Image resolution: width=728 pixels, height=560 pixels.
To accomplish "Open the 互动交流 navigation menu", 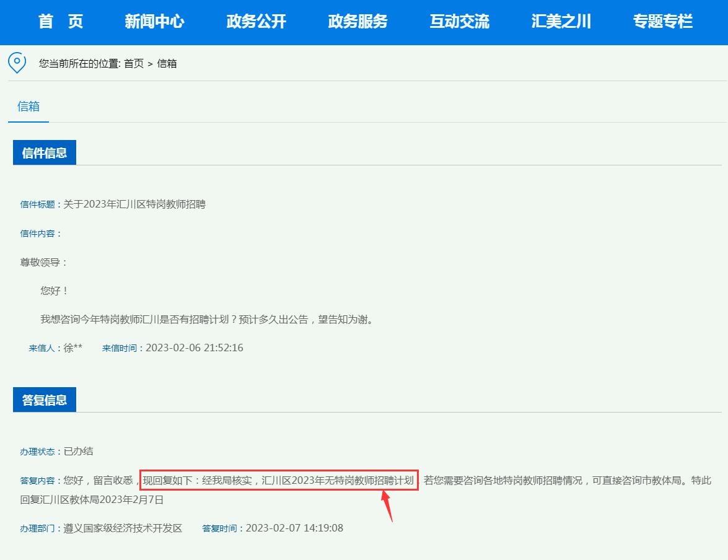I will tap(459, 22).
